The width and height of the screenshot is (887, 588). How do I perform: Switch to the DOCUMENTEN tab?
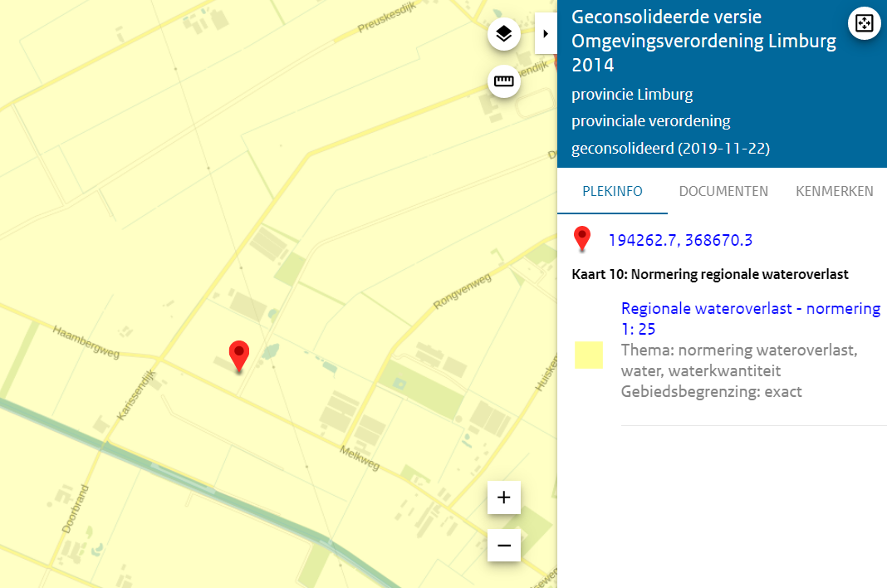723,191
